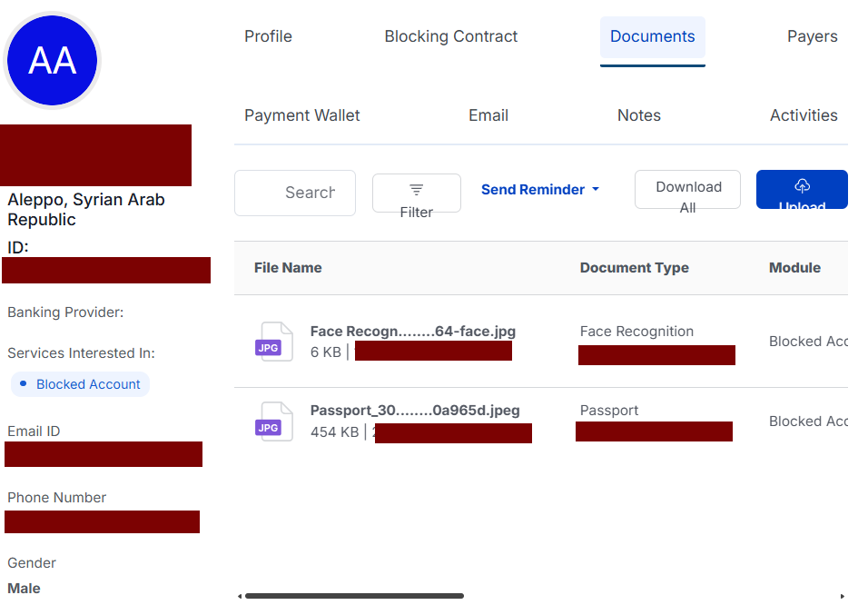The height and width of the screenshot is (605, 868).
Task: Click the Module cell in the Face Recognition row
Action: click(x=808, y=342)
